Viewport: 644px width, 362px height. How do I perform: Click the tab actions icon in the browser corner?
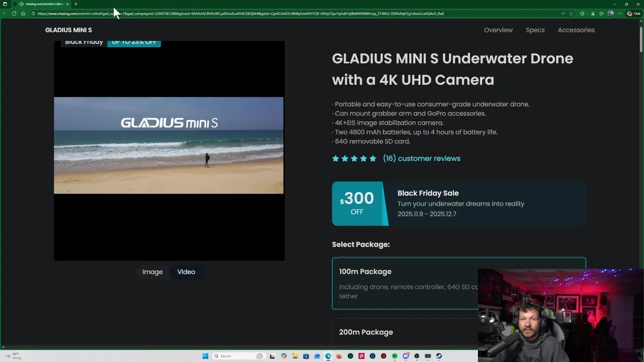[x=5, y=4]
